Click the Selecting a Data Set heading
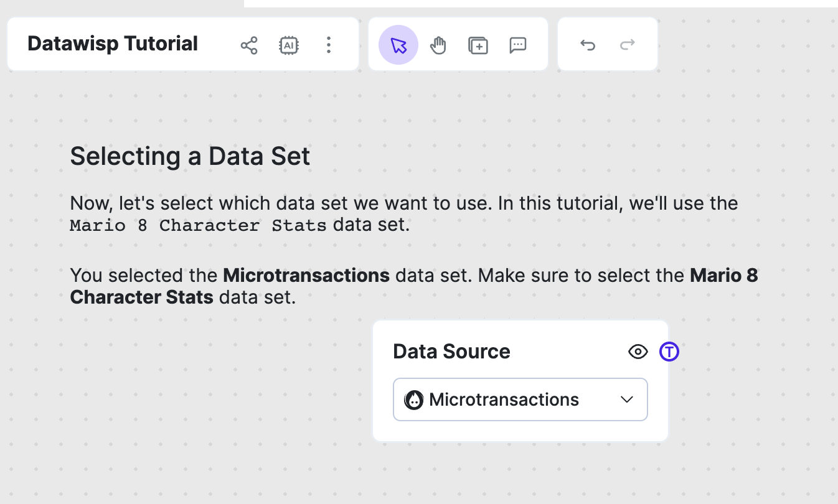Screen dimensions: 838x504 190,156
